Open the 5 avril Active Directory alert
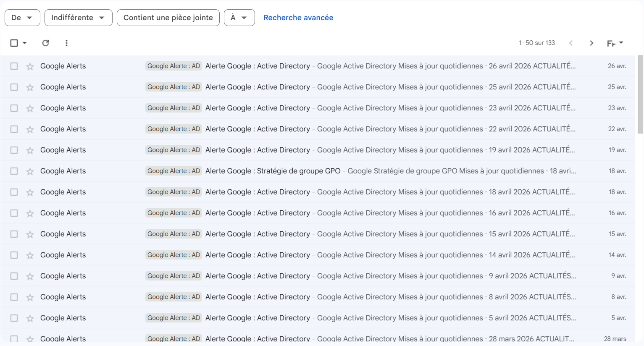 pos(317,318)
